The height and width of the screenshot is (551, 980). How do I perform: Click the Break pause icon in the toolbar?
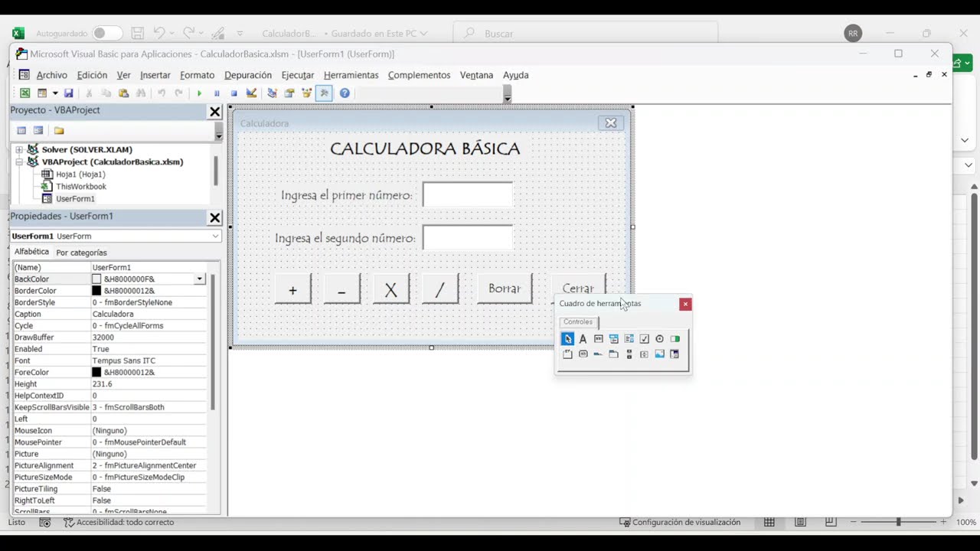[217, 93]
